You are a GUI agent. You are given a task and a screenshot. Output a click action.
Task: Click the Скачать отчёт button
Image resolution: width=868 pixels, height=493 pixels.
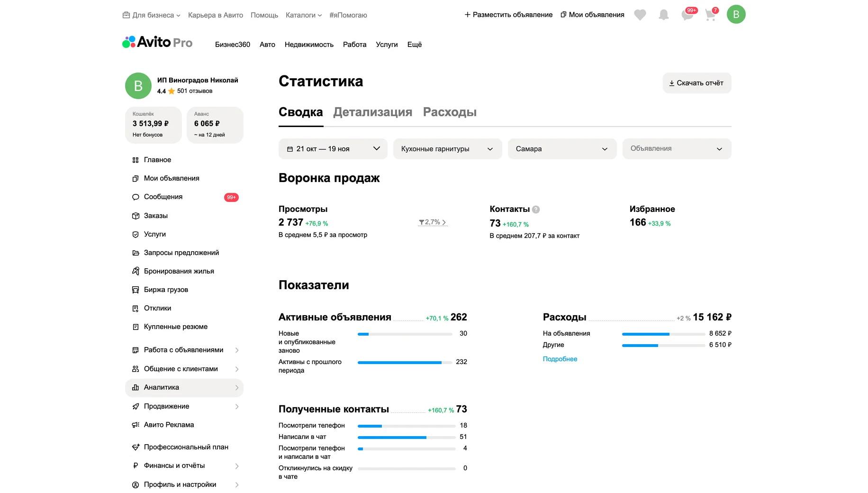tap(697, 83)
